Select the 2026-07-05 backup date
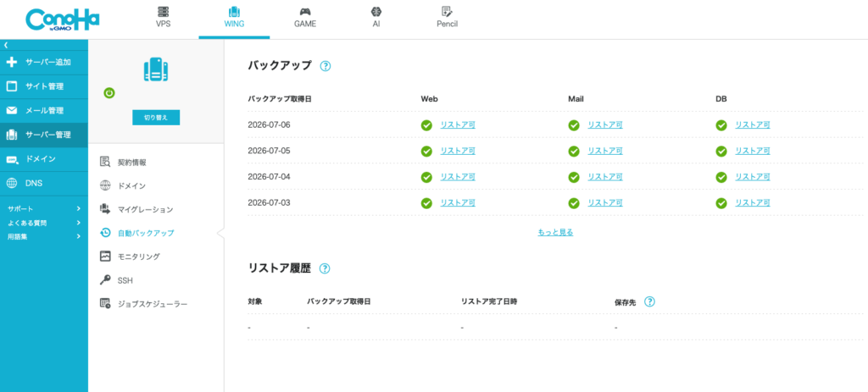Image resolution: width=868 pixels, height=392 pixels. [x=269, y=151]
